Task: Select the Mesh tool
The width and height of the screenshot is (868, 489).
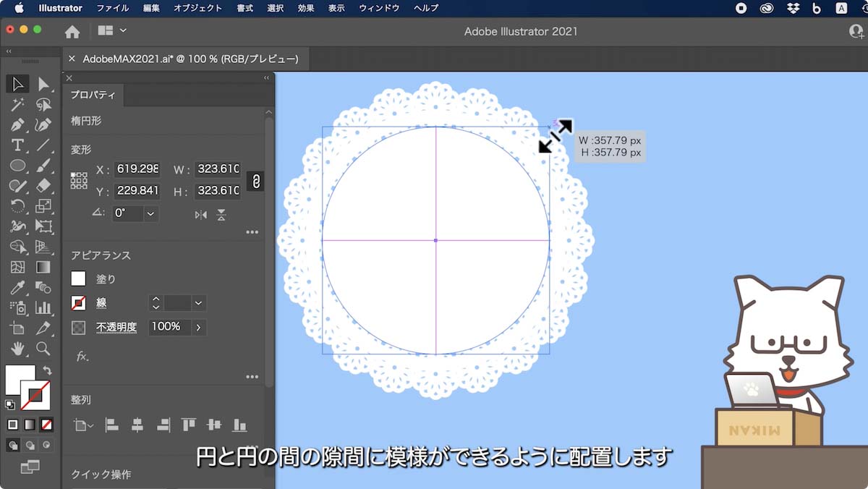Action: point(18,267)
